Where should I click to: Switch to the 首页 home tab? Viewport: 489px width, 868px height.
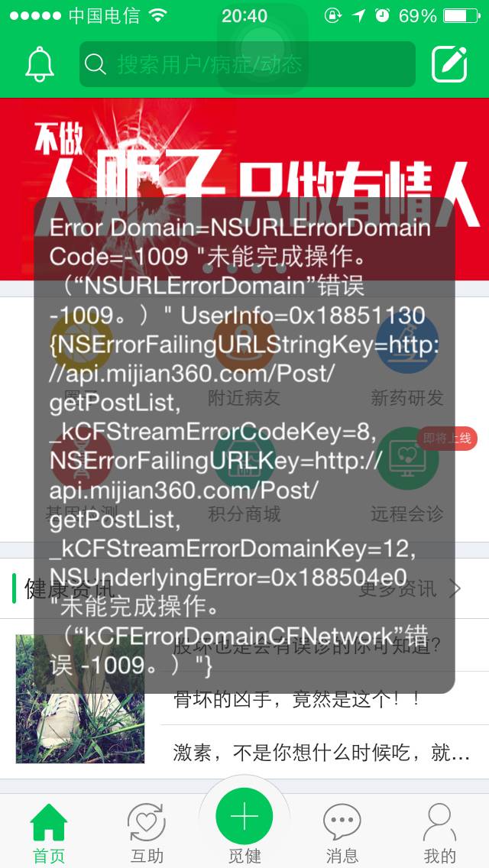point(49,834)
